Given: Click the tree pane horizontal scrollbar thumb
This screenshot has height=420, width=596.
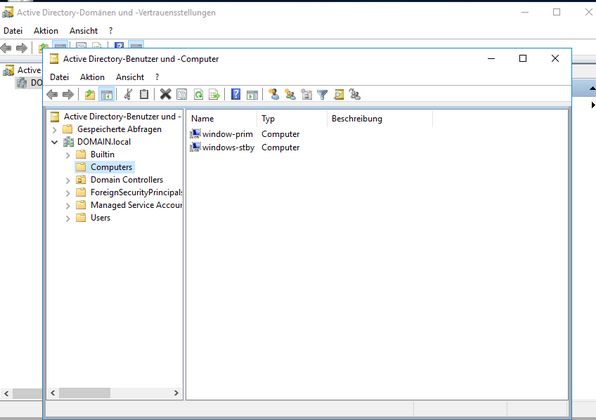Looking at the screenshot, I should 84,393.
